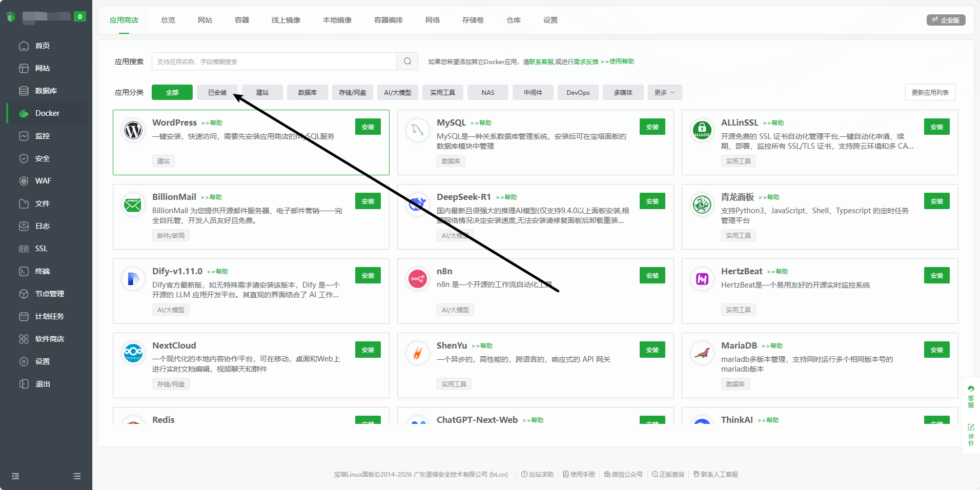The width and height of the screenshot is (980, 490).
Task: Open the 监控 monitoring sidebar icon
Action: [x=24, y=136]
